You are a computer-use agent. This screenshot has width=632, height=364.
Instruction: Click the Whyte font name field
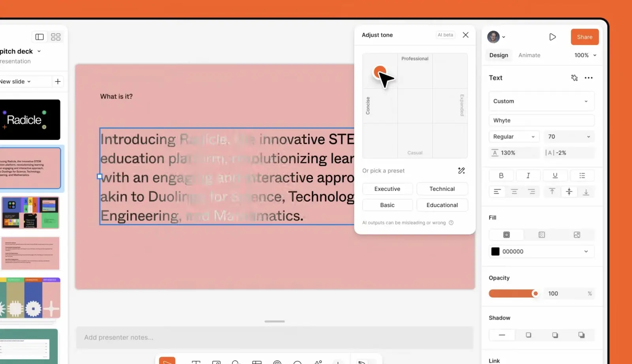(542, 120)
